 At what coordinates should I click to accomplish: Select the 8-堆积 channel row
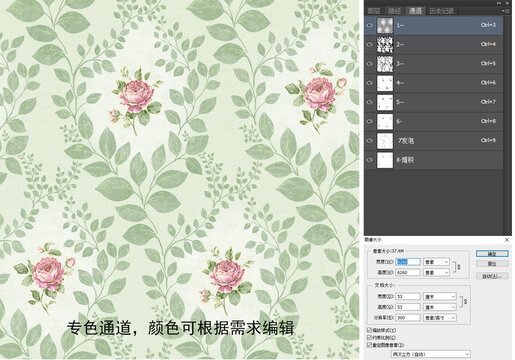[x=434, y=160]
